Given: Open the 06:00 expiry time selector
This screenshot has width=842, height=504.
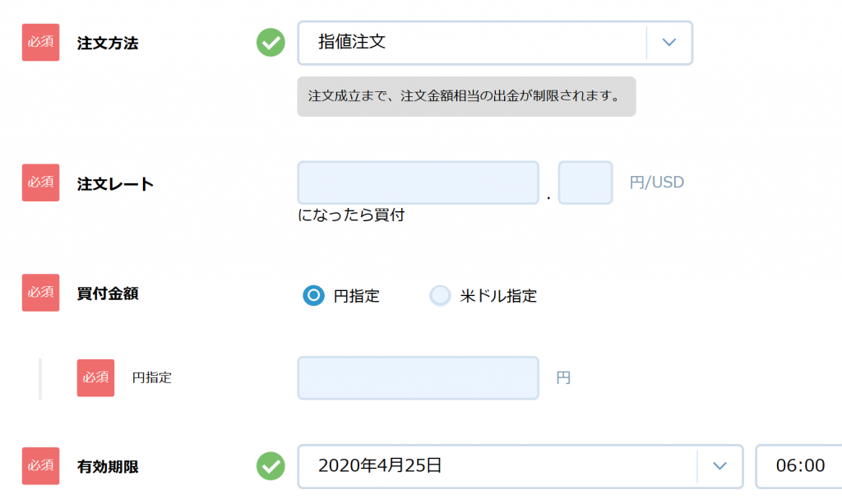Looking at the screenshot, I should [799, 466].
